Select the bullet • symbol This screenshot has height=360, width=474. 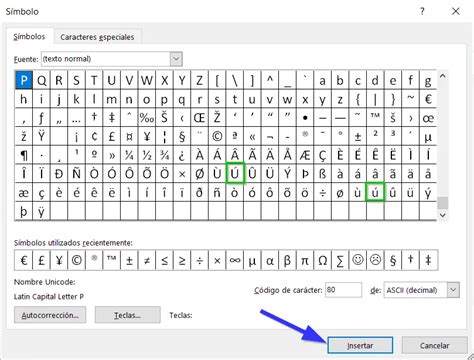tap(305, 118)
